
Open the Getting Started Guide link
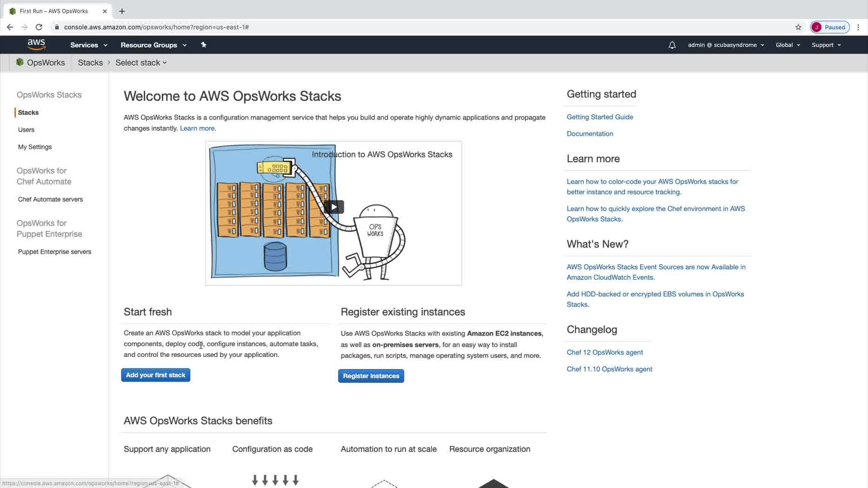point(600,117)
